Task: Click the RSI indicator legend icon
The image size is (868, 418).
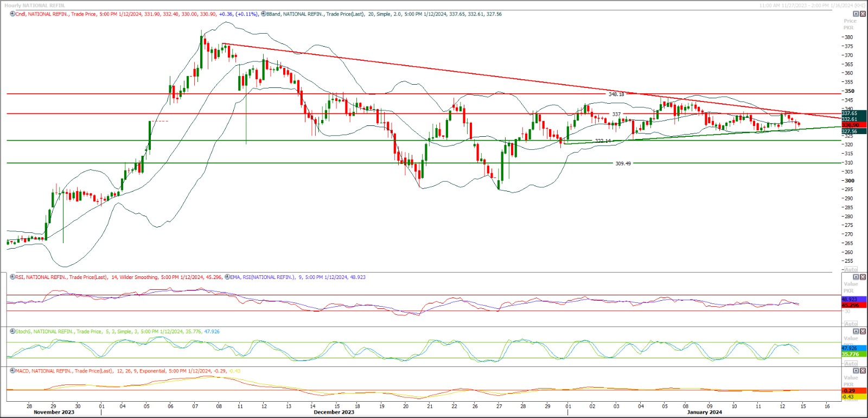Action: (12, 277)
